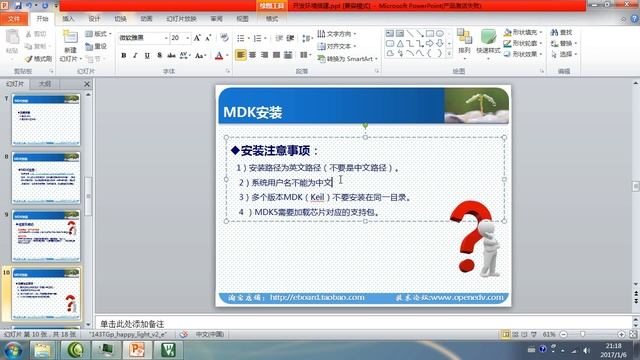Open Align Text (对齐文本) dropdown
The height and width of the screenshot is (360, 640).
pyautogui.click(x=337, y=46)
